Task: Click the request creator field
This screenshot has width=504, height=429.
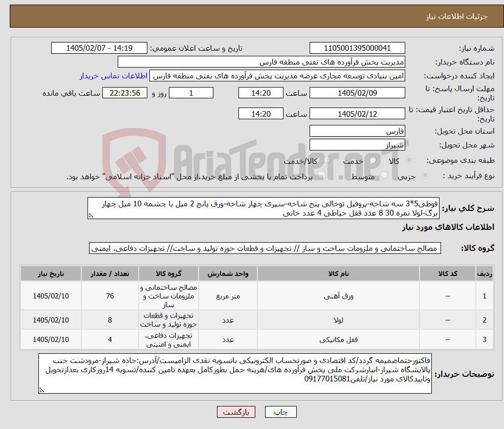Action: point(277,76)
